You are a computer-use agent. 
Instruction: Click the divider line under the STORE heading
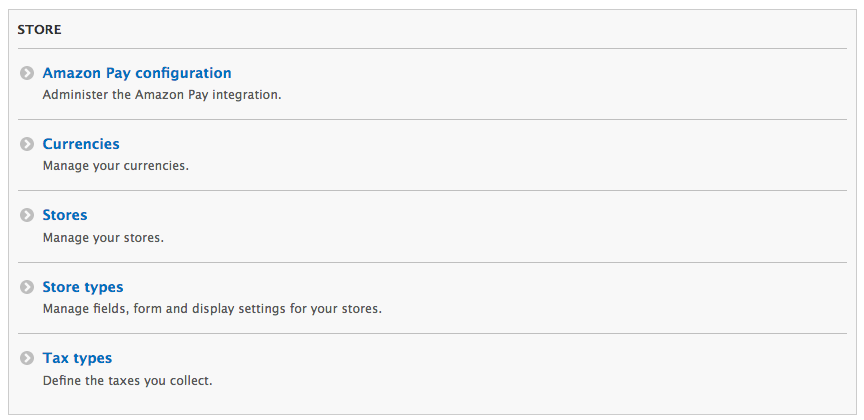tap(432, 48)
